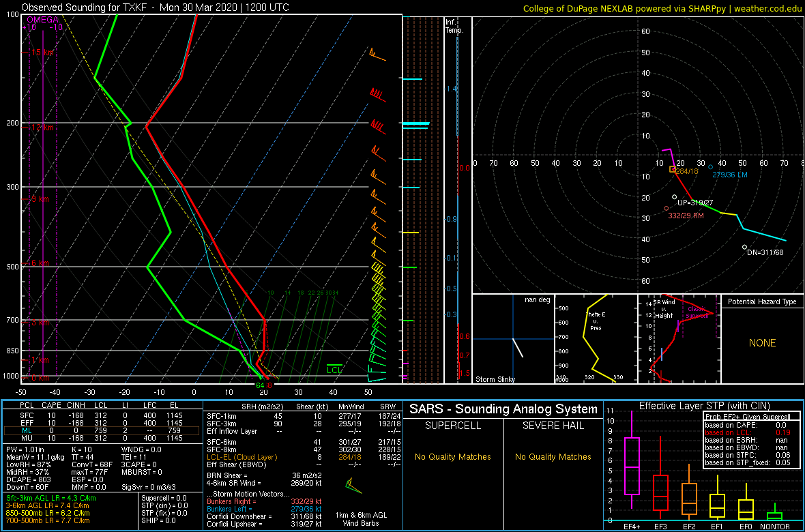Click the Inf. Temp. column label
805x532 pixels.
[454, 26]
